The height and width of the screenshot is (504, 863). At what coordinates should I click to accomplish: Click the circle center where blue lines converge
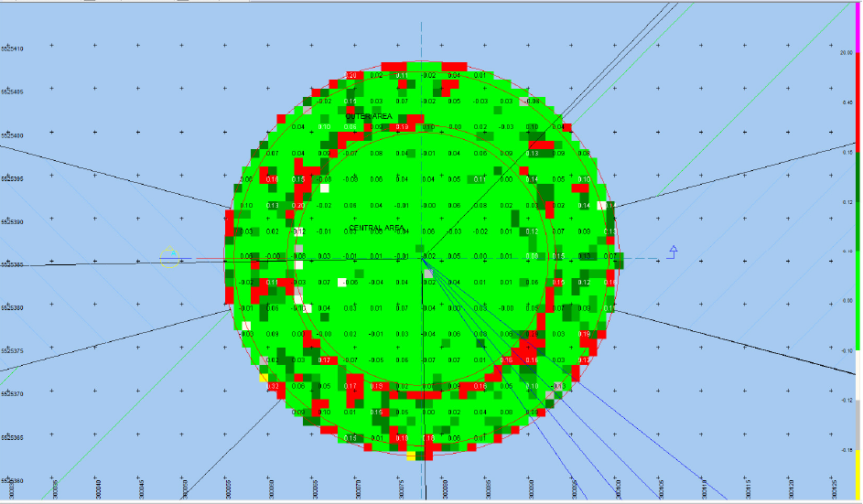point(422,258)
